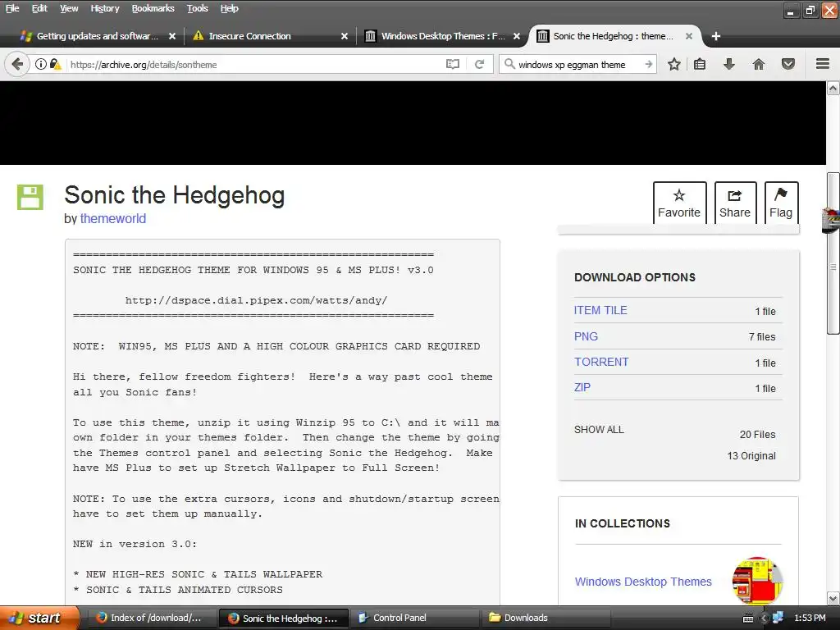Click SHOW ALL download options
This screenshot has width=840, height=630.
(x=599, y=430)
